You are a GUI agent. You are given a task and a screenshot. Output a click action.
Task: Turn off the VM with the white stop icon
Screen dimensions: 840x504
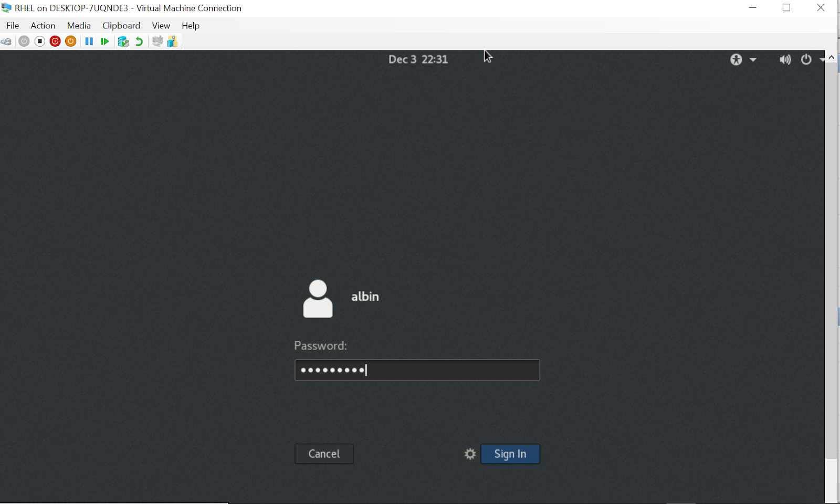[40, 41]
